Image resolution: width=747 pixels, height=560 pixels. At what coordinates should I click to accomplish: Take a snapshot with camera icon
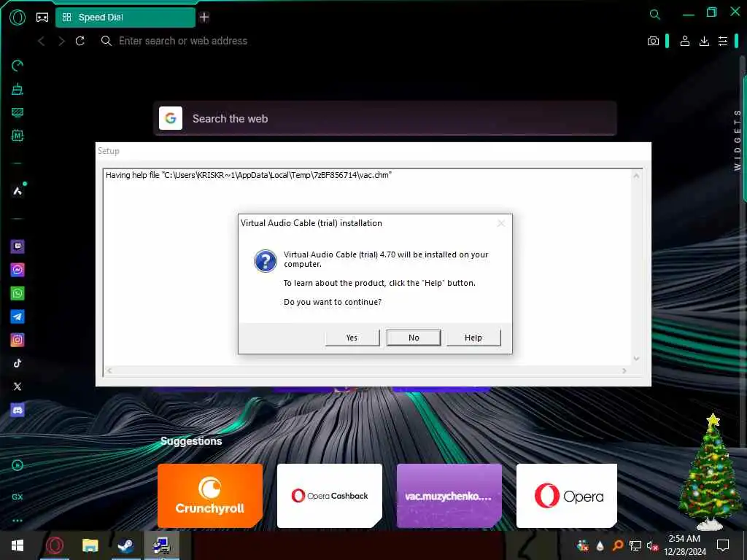pyautogui.click(x=653, y=42)
